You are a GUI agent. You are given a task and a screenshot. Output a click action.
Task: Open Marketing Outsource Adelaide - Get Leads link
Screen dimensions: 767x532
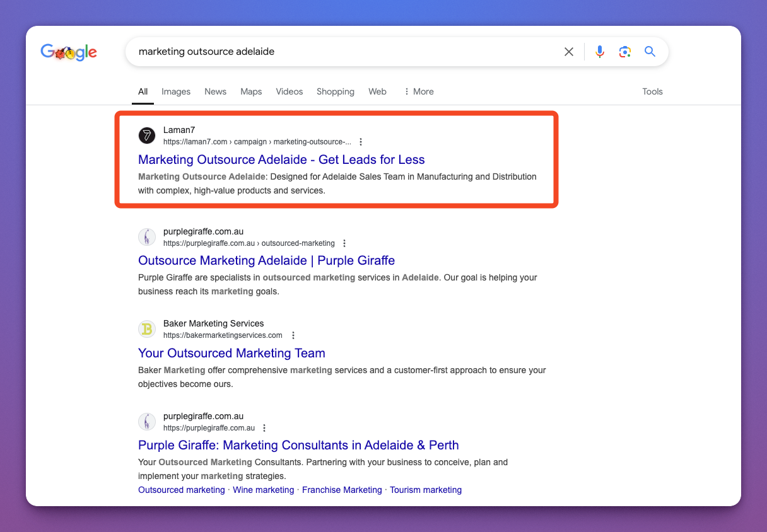[281, 159]
